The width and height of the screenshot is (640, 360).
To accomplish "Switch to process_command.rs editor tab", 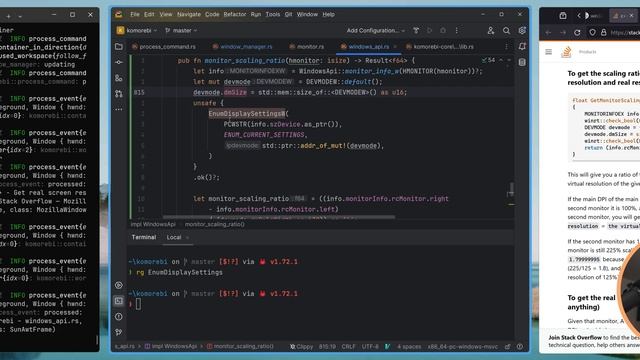I will coord(164,47).
